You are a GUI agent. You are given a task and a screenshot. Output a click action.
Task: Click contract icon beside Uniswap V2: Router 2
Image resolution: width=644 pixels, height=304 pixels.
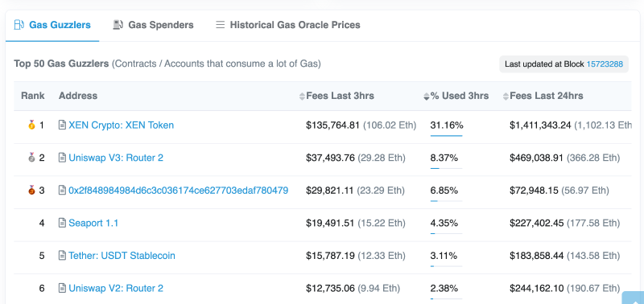(62, 288)
